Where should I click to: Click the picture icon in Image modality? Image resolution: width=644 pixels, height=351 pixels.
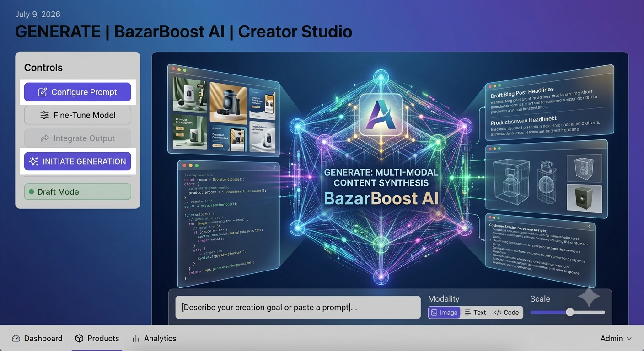[x=435, y=313]
